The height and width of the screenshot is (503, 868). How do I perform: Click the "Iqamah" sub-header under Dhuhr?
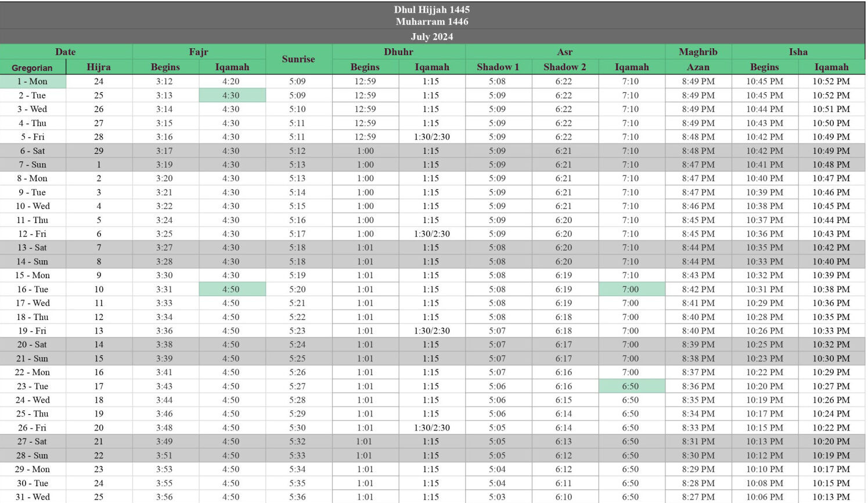[432, 67]
